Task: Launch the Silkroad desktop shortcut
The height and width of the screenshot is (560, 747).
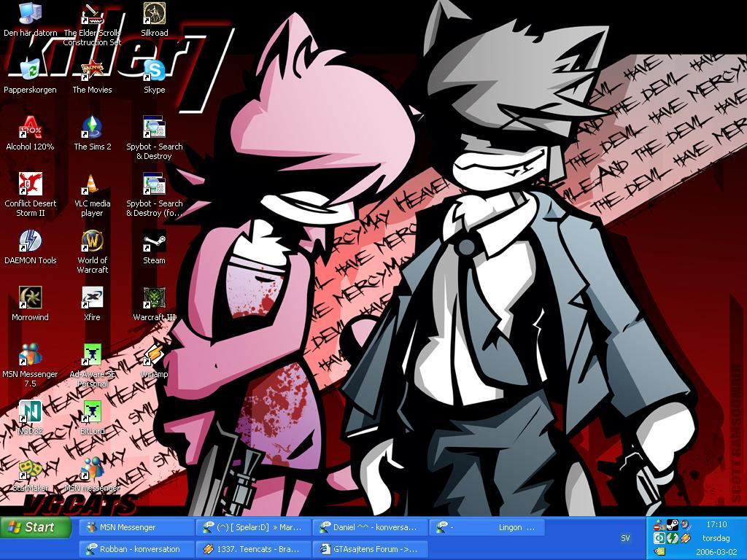Action: click(x=155, y=20)
